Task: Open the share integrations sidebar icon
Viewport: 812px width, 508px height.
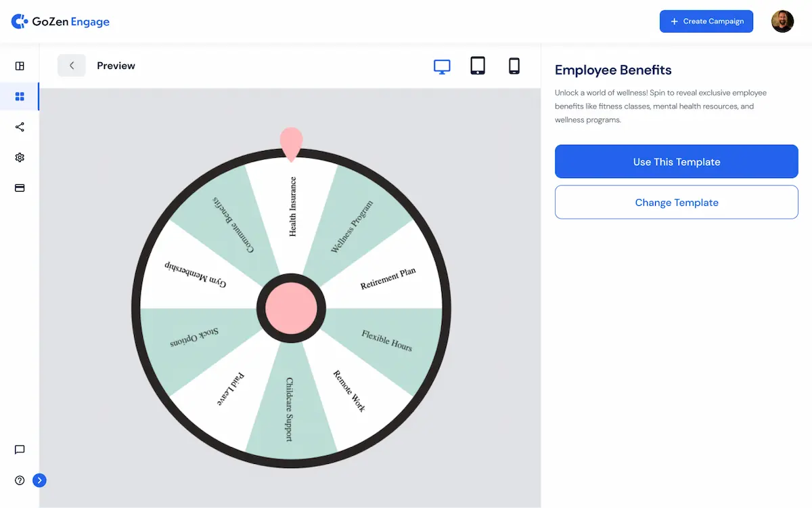Action: (x=20, y=127)
